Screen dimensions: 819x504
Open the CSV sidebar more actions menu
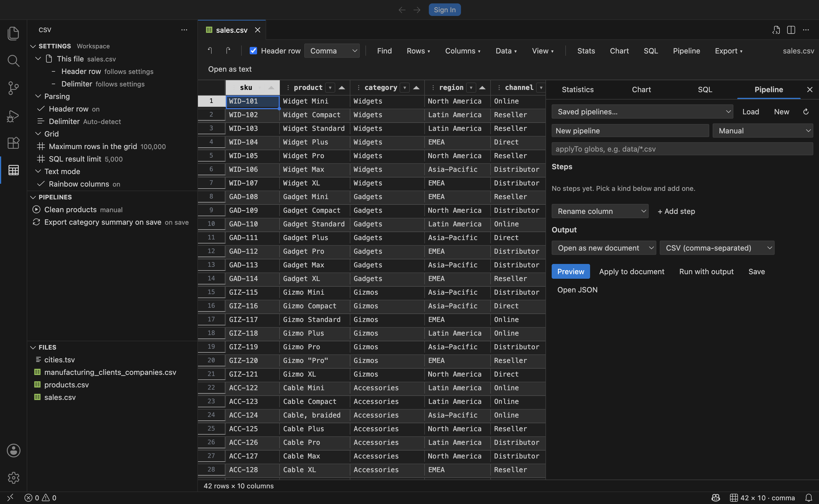tap(184, 30)
